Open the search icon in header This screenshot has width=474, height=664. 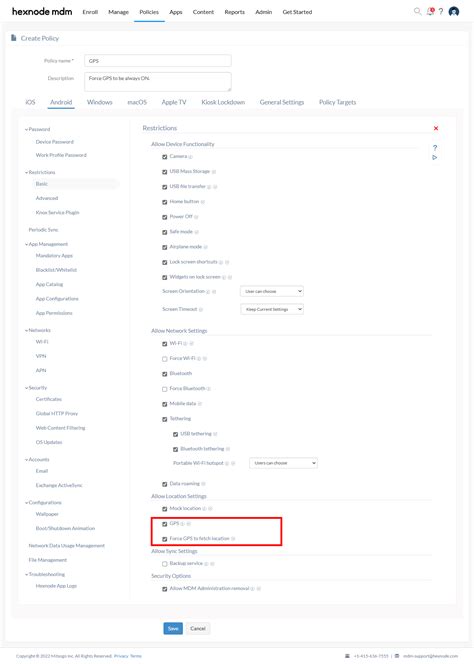[x=417, y=11]
